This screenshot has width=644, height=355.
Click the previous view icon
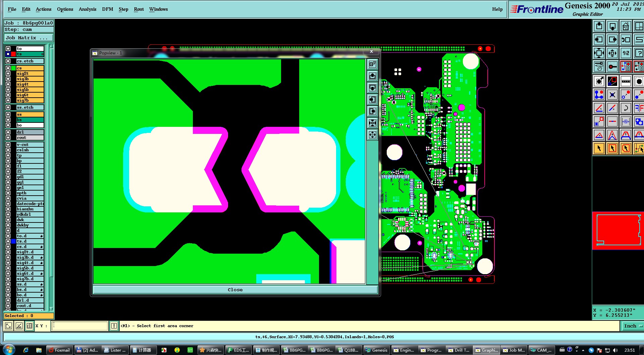coord(626,40)
